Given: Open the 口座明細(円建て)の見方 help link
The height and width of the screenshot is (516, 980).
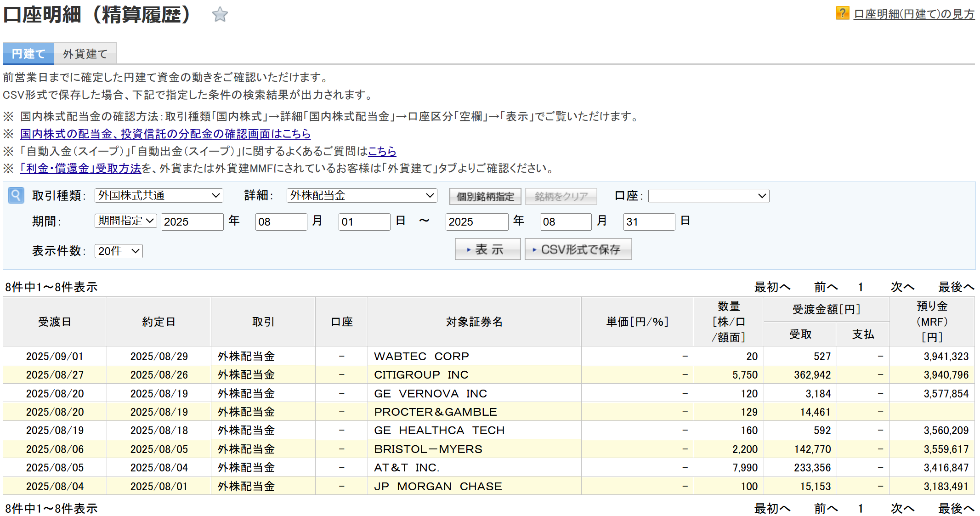Looking at the screenshot, I should pos(914,14).
